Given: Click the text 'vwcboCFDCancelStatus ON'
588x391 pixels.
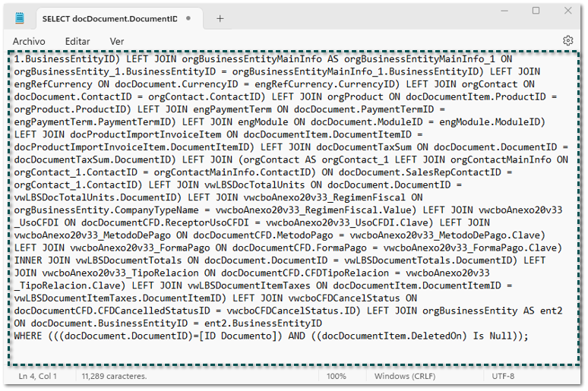Looking at the screenshot, I should [x=352, y=298].
